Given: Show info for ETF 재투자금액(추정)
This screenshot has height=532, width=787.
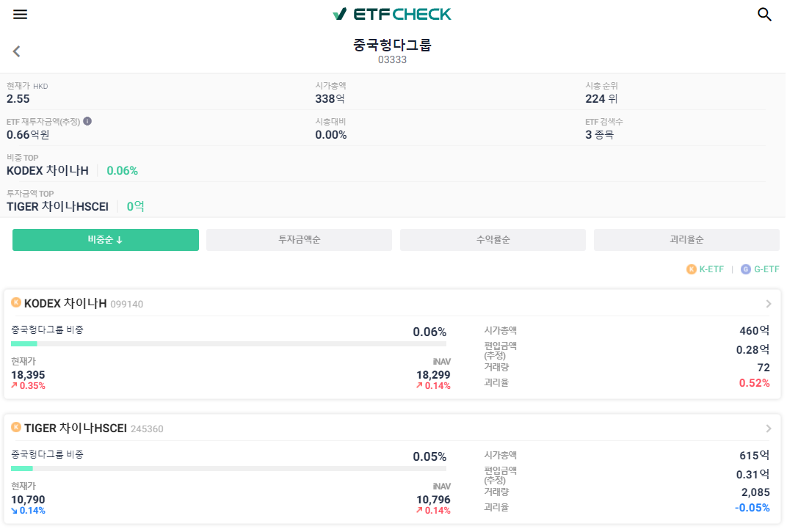Looking at the screenshot, I should [x=87, y=121].
